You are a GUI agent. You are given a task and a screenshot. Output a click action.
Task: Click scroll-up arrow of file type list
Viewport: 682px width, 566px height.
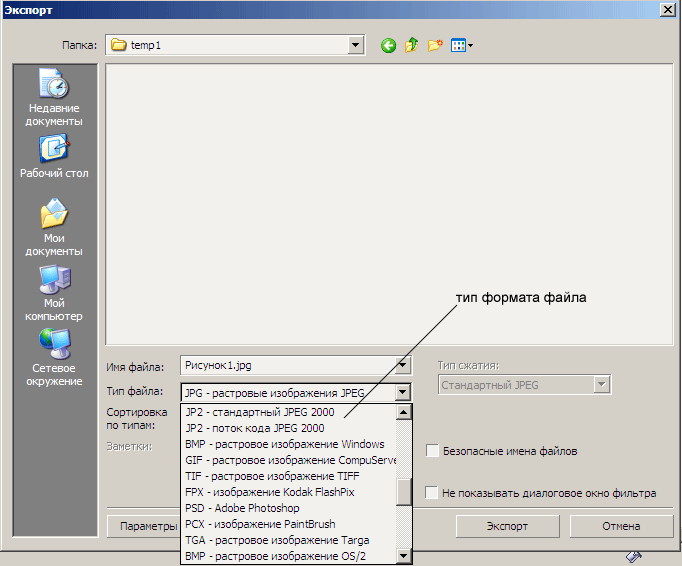(404, 412)
